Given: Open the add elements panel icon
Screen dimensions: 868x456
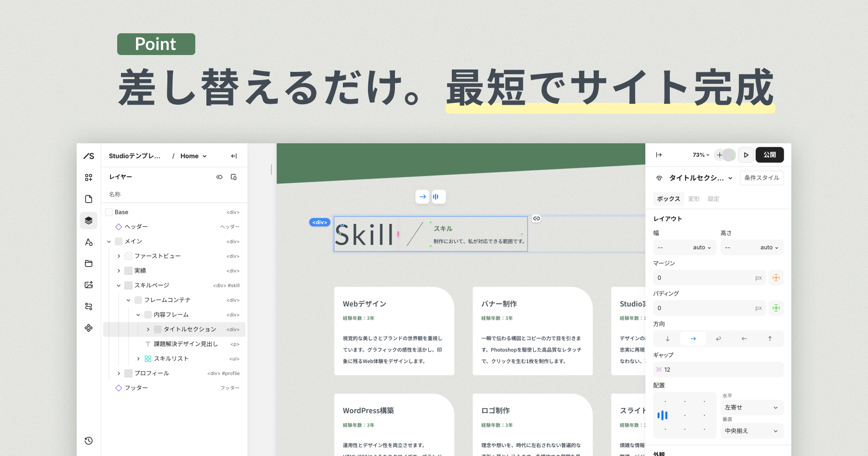Looking at the screenshot, I should click(x=89, y=178).
